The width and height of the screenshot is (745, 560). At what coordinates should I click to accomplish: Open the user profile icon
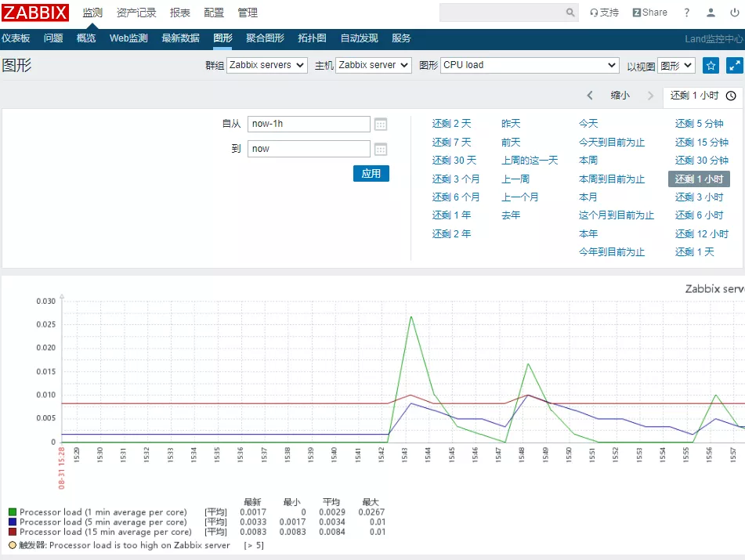click(x=711, y=13)
